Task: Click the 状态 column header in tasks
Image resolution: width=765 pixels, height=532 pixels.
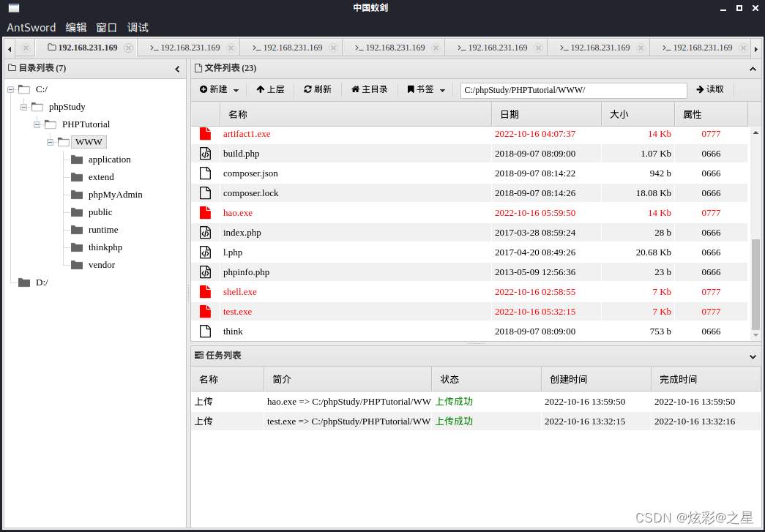Action: [486, 379]
